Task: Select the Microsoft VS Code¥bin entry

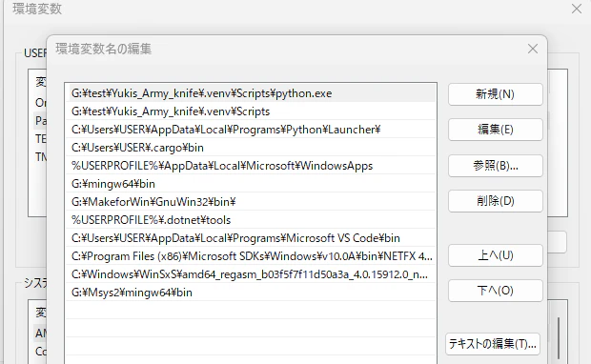Action: tap(251, 238)
